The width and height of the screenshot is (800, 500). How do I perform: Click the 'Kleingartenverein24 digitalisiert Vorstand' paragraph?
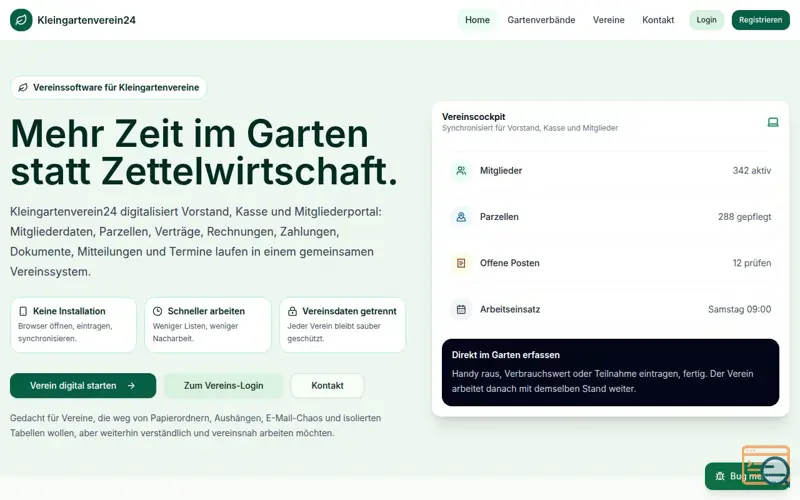[x=195, y=241]
